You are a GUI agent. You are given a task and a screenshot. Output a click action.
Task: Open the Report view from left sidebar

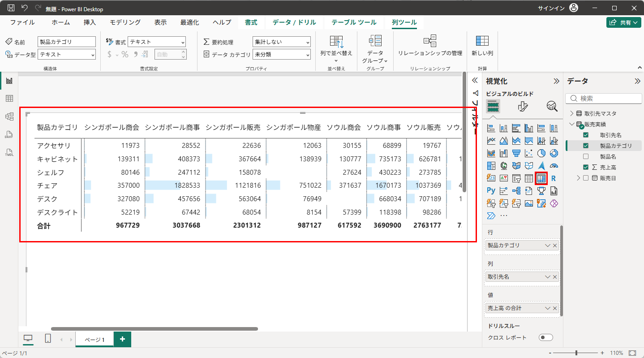[x=9, y=81]
